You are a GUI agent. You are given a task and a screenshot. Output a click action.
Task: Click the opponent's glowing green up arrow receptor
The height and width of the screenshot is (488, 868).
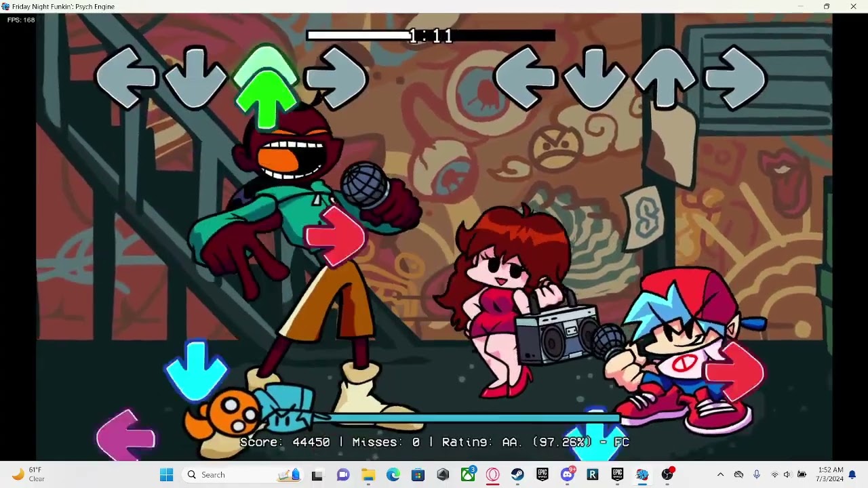click(x=265, y=86)
